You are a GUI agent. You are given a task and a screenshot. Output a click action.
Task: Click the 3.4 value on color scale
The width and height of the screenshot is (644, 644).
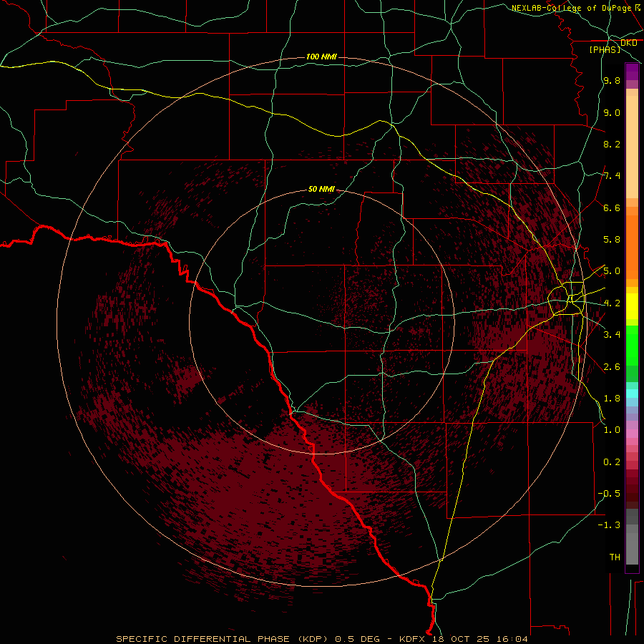pos(612,335)
